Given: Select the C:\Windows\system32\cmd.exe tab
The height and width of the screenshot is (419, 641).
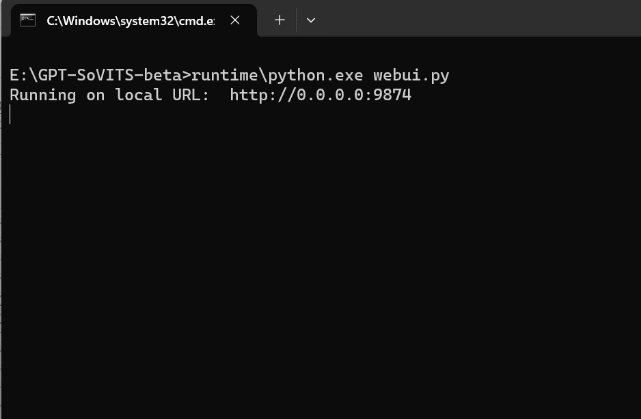Looking at the screenshot, I should pyautogui.click(x=130, y=20).
